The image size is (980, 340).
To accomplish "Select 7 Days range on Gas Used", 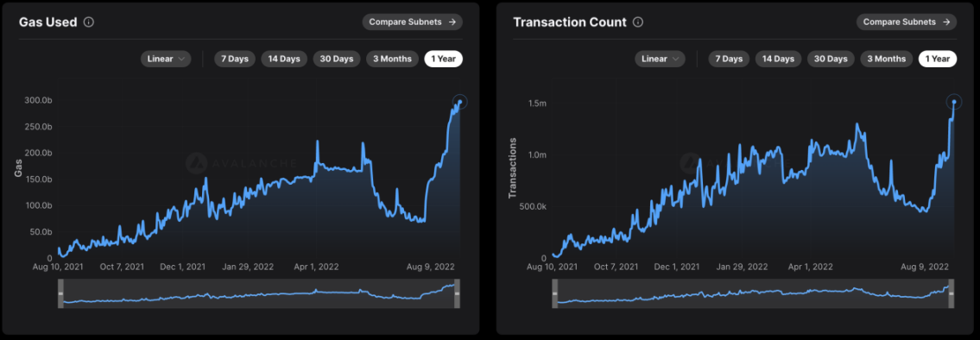I will pyautogui.click(x=235, y=59).
